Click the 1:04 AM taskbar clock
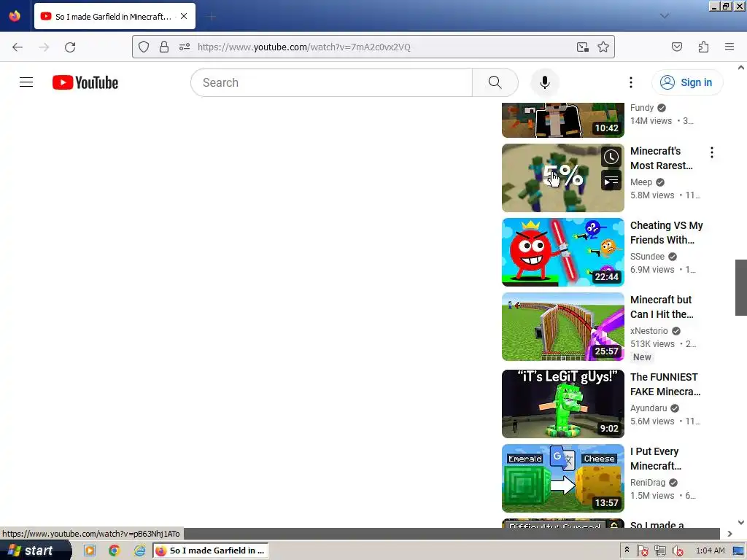 coord(710,551)
